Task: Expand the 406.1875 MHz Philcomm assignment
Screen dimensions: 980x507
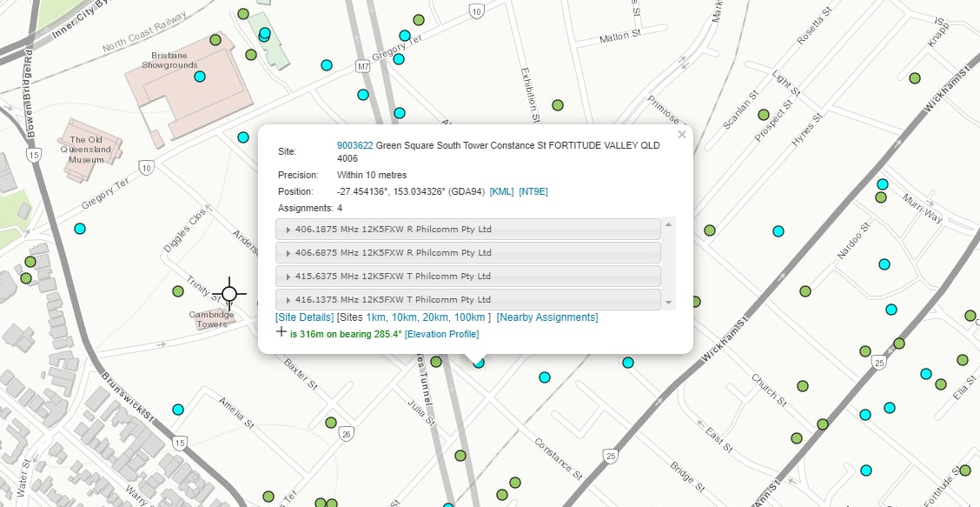Action: coord(468,230)
